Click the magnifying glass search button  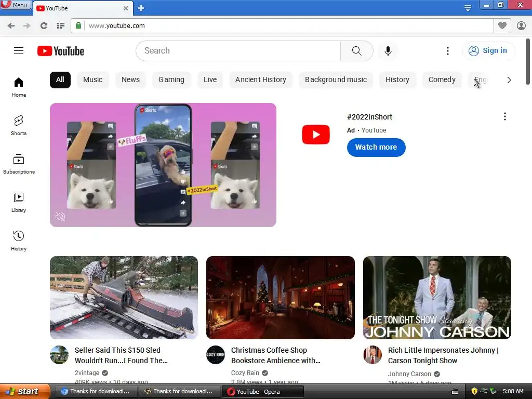pyautogui.click(x=356, y=51)
